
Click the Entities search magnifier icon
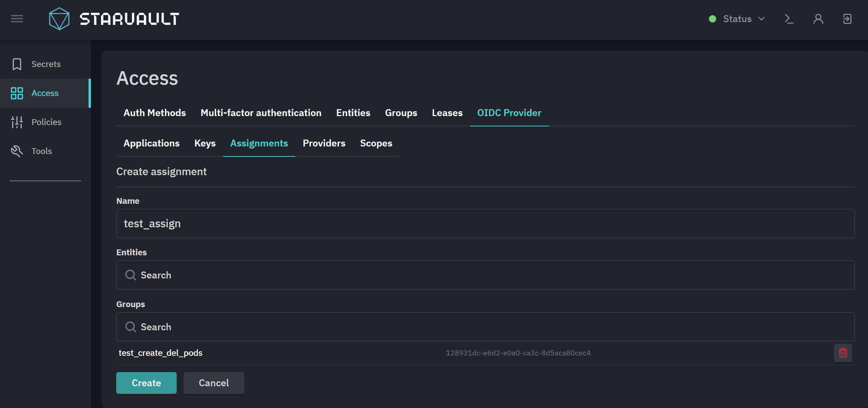click(x=130, y=275)
